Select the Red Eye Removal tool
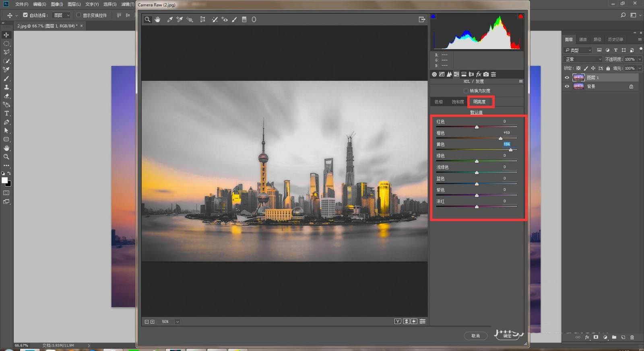The width and height of the screenshot is (644, 351). 225,19
